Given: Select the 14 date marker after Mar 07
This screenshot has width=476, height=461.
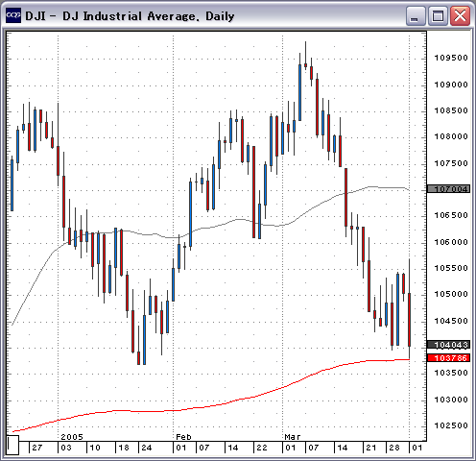Looking at the screenshot, I should (x=343, y=448).
